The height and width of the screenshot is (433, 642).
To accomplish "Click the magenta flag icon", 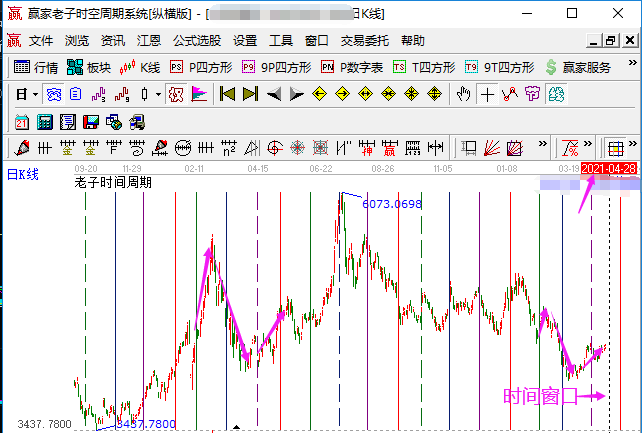I will pos(199,95).
